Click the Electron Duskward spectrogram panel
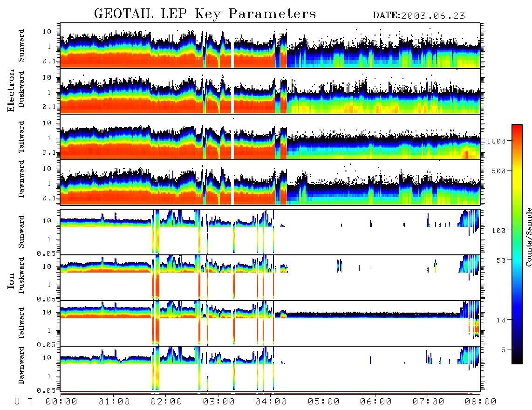 270,91
